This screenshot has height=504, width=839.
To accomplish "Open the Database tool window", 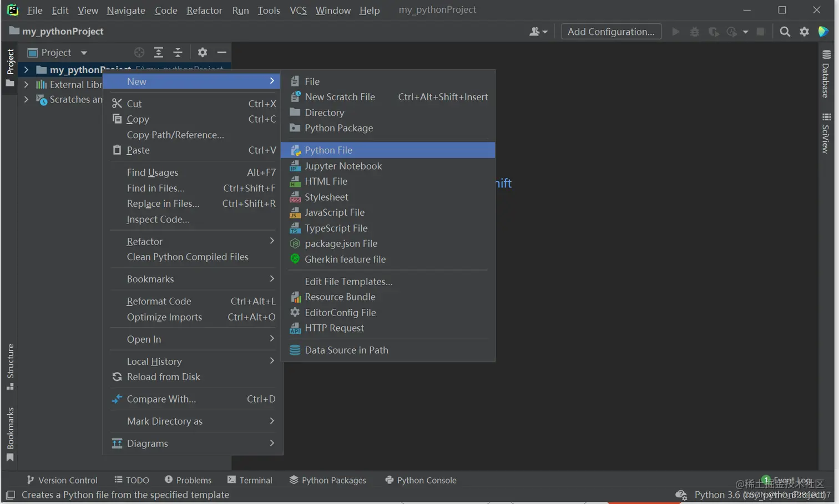I will (826, 74).
